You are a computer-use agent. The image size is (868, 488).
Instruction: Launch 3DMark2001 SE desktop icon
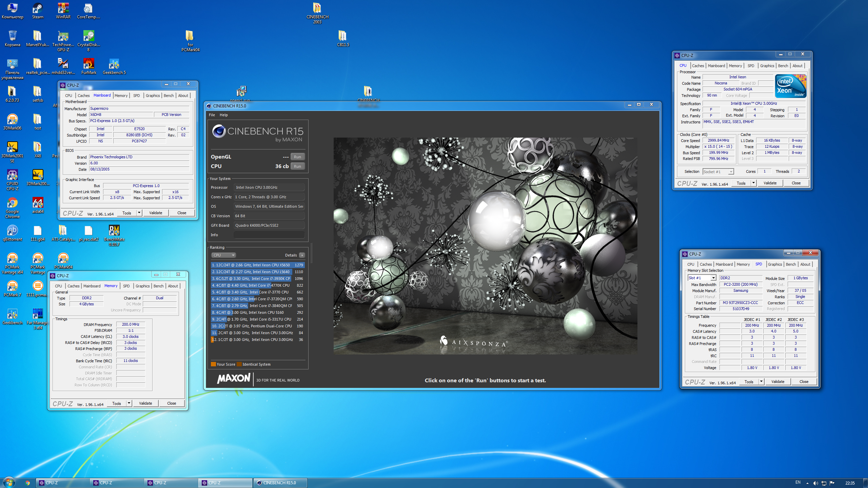12,152
